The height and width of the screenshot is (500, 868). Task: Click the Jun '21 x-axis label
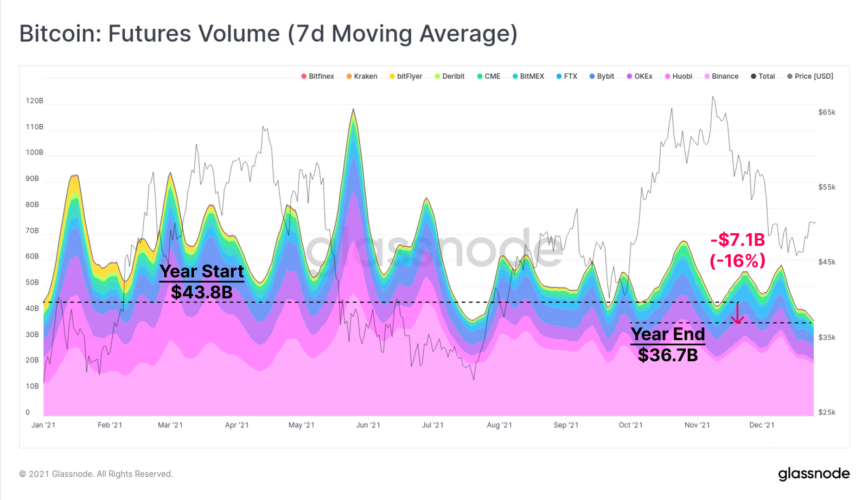pos(368,425)
